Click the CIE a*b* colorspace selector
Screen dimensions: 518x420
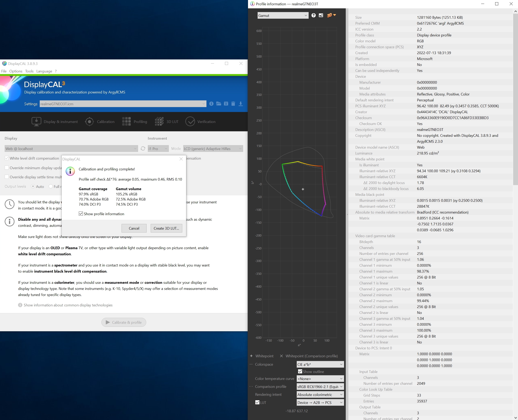coord(320,364)
